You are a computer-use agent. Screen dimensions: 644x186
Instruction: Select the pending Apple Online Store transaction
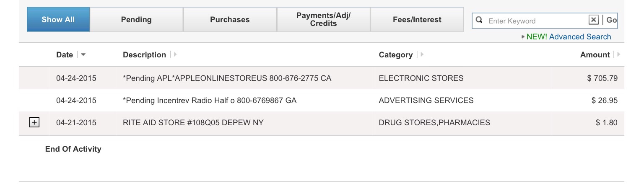(x=322, y=78)
